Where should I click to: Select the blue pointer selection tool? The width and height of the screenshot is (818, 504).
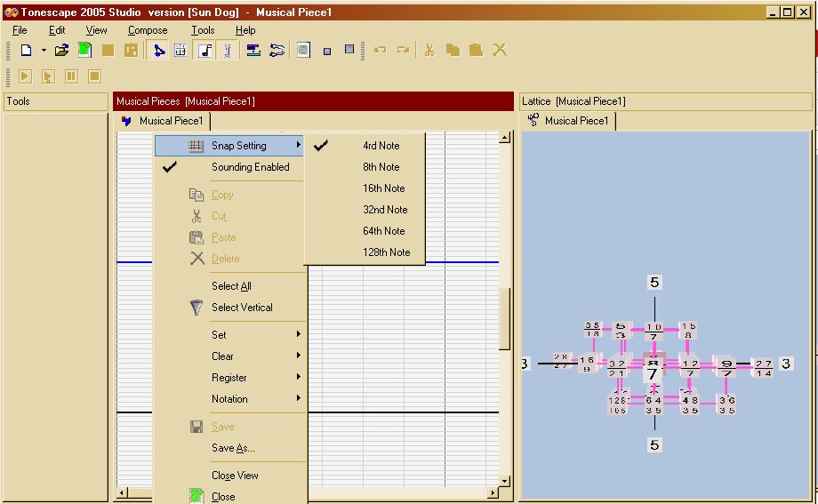point(158,50)
